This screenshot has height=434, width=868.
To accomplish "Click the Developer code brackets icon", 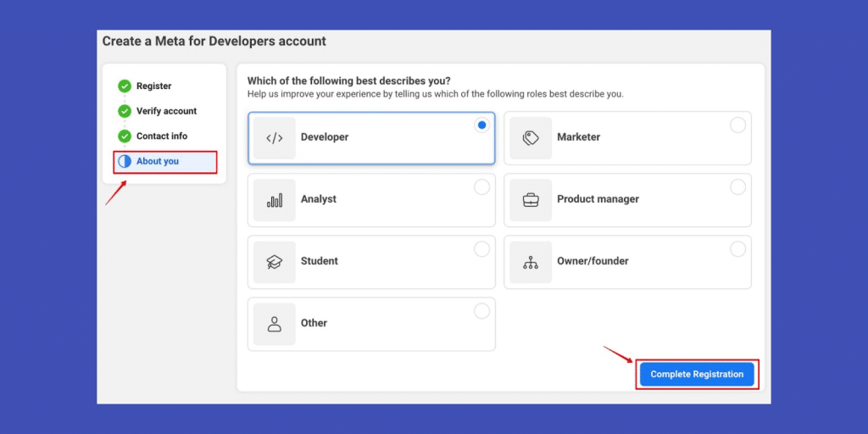I will pos(275,138).
